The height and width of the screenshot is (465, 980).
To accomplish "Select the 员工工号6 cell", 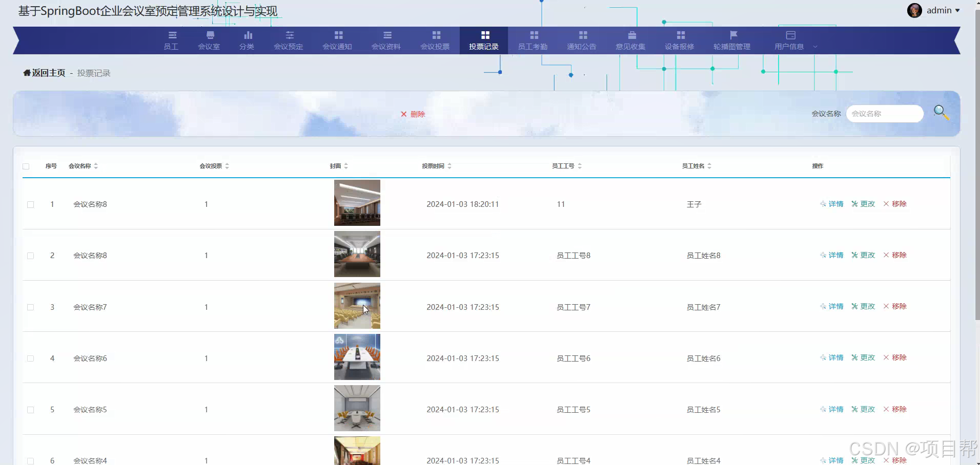I will coord(574,358).
